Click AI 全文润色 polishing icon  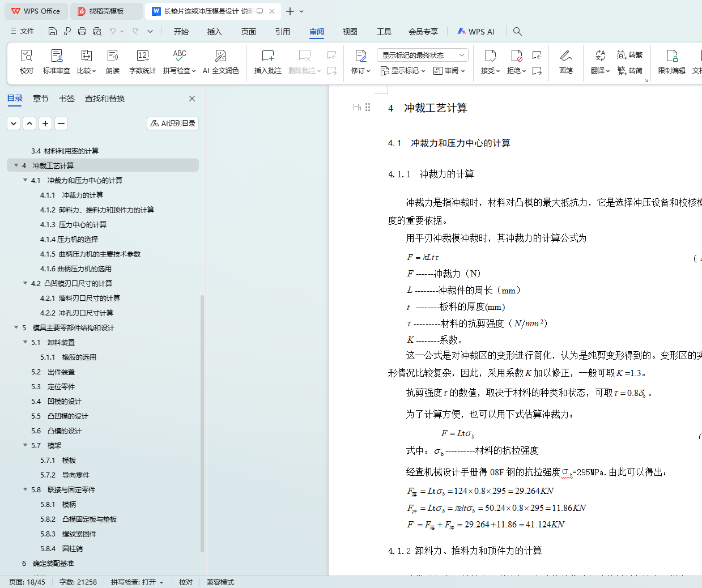pyautogui.click(x=220, y=61)
